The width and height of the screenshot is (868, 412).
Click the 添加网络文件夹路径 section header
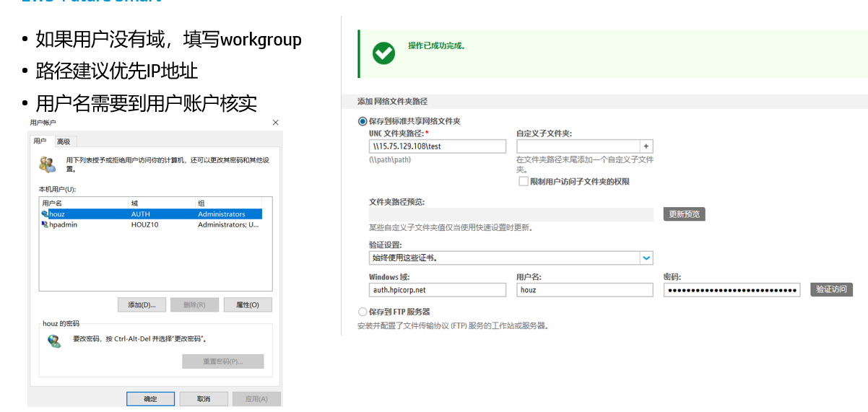(392, 102)
